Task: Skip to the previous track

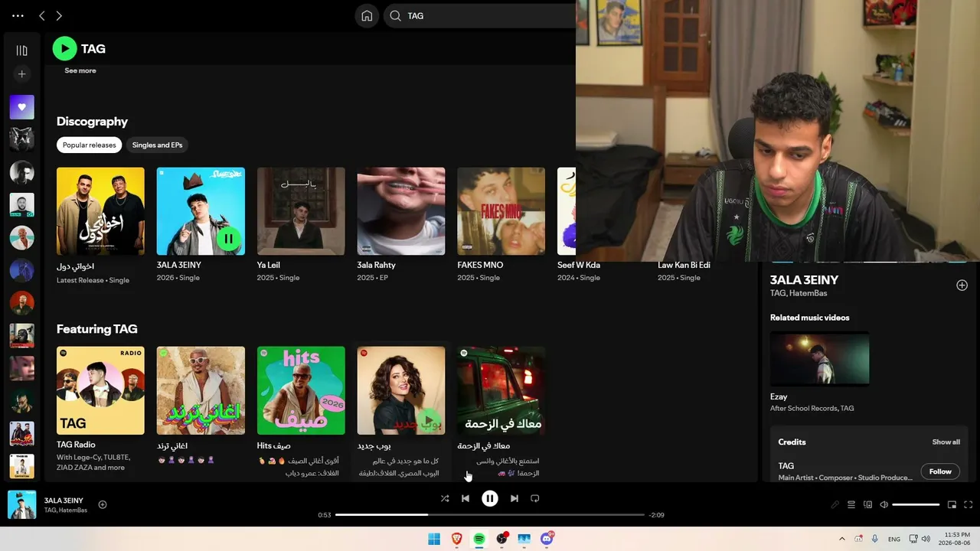Action: pyautogui.click(x=465, y=498)
